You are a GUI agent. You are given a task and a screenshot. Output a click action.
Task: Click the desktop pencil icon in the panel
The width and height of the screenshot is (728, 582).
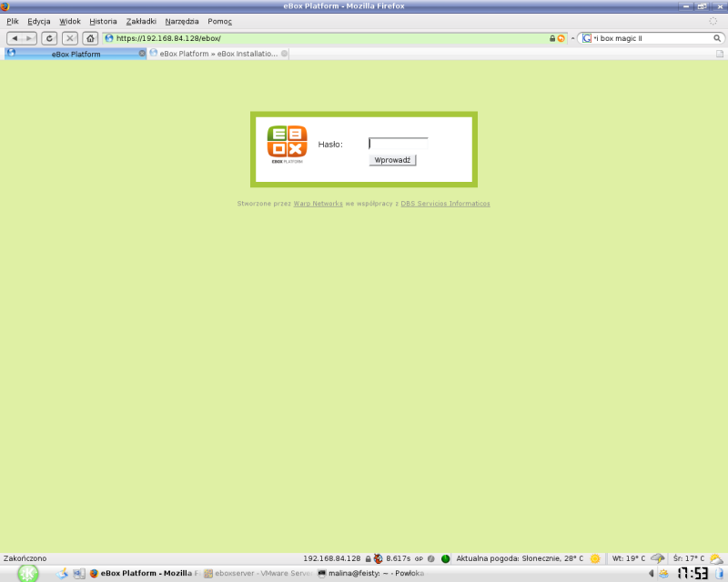[62, 574]
